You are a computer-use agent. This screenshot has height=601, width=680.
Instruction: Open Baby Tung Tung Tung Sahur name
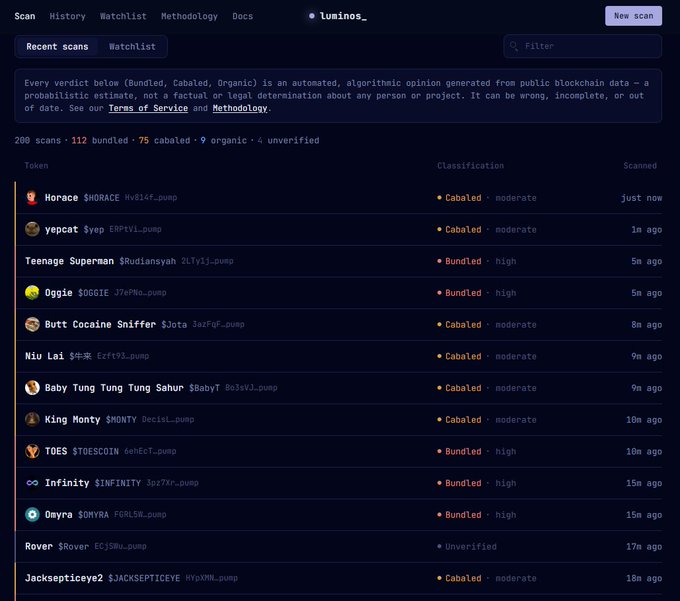click(x=114, y=388)
